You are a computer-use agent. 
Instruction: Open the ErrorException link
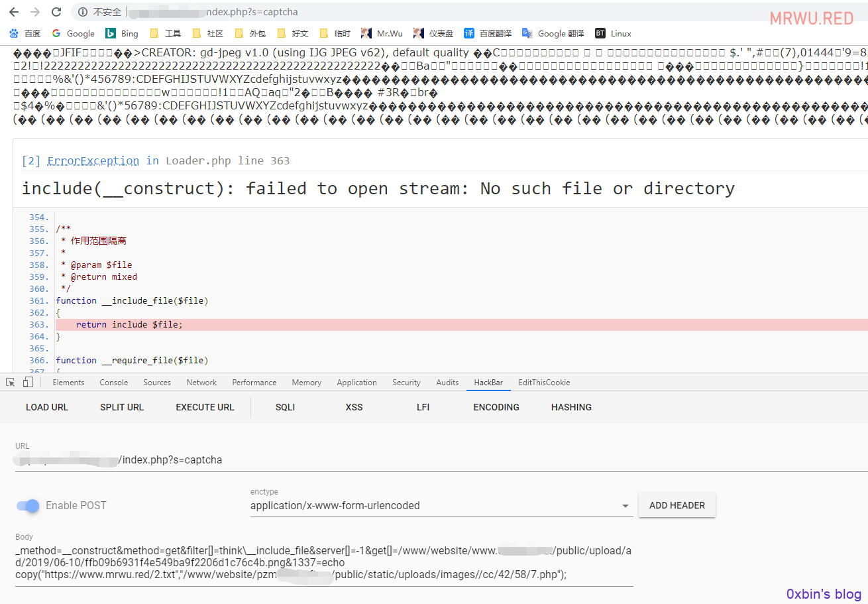coord(93,160)
